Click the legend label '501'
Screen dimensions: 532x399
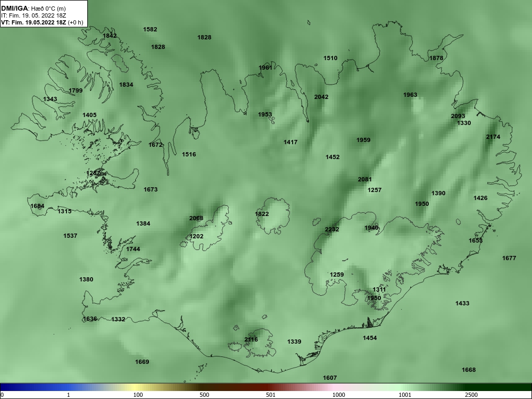point(270,395)
